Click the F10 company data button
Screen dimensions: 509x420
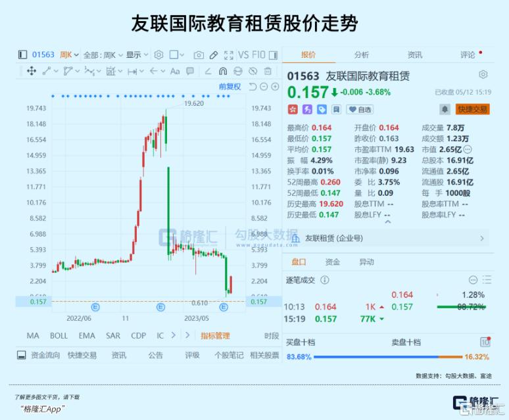pyautogui.click(x=258, y=55)
